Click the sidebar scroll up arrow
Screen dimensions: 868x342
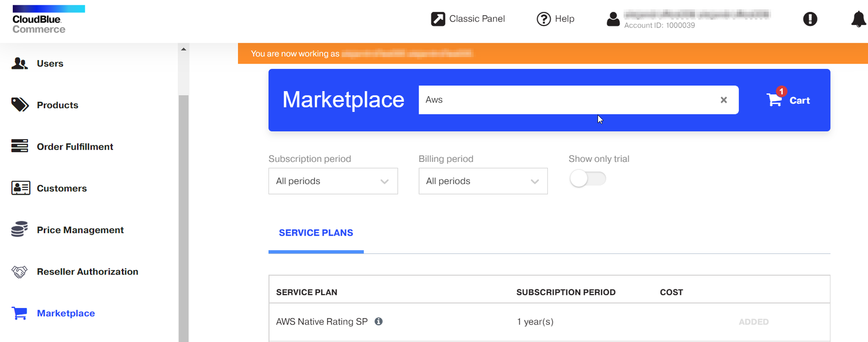tap(183, 49)
